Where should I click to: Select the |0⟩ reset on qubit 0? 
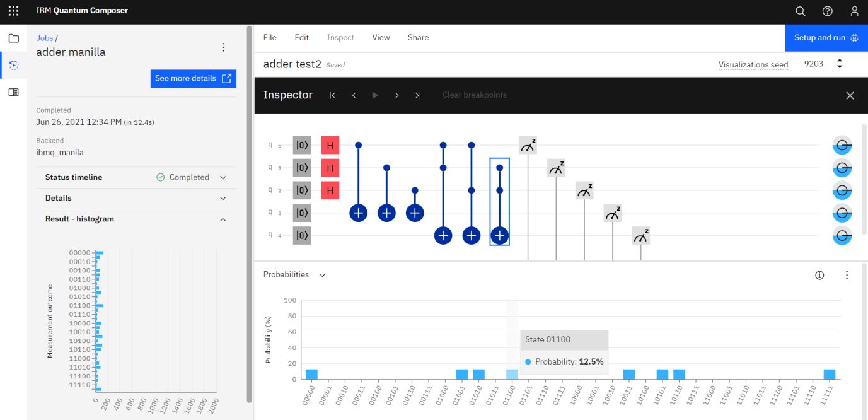(x=302, y=145)
